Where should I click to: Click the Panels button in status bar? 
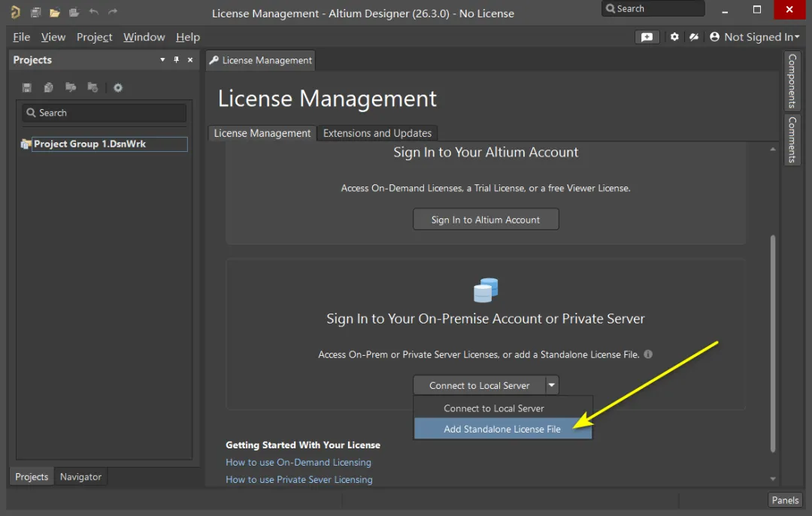[x=785, y=500]
